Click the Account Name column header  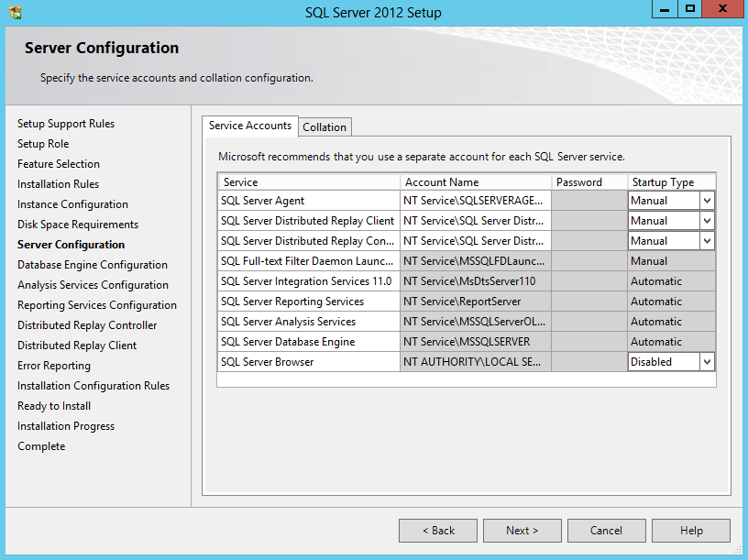point(476,182)
